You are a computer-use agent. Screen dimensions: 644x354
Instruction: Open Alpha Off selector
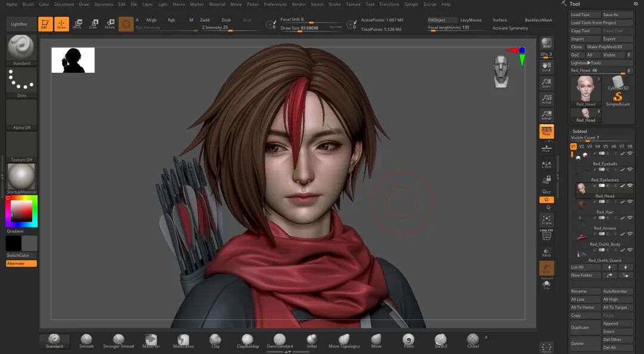(x=21, y=114)
